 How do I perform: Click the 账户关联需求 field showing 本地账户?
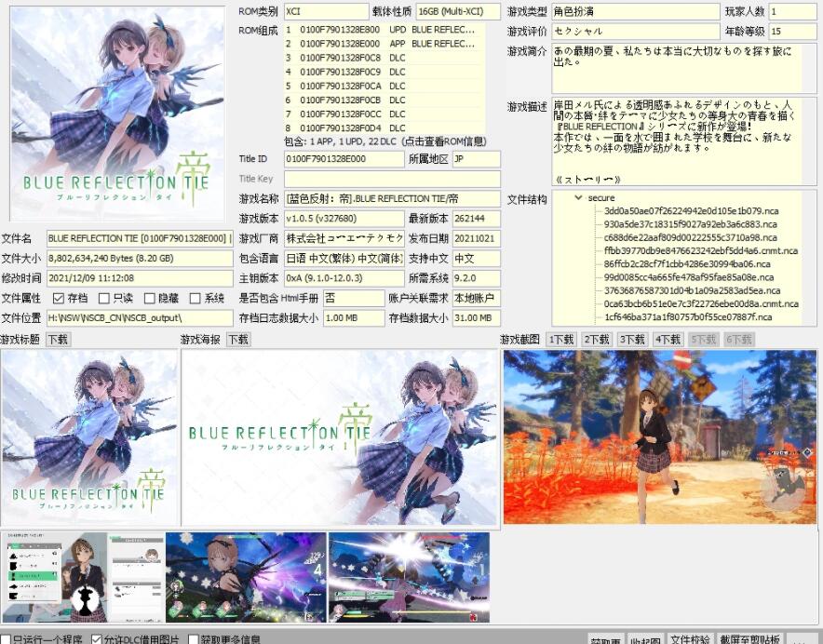(x=477, y=298)
